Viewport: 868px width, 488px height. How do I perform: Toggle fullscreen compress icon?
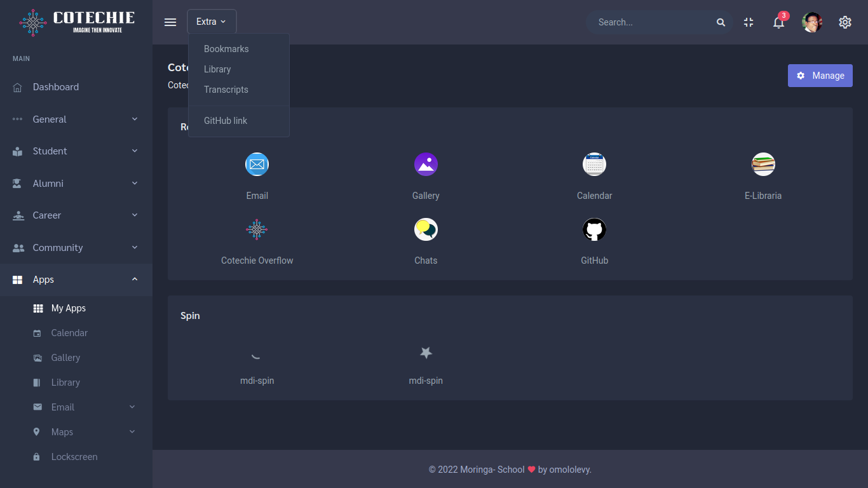[x=749, y=22]
